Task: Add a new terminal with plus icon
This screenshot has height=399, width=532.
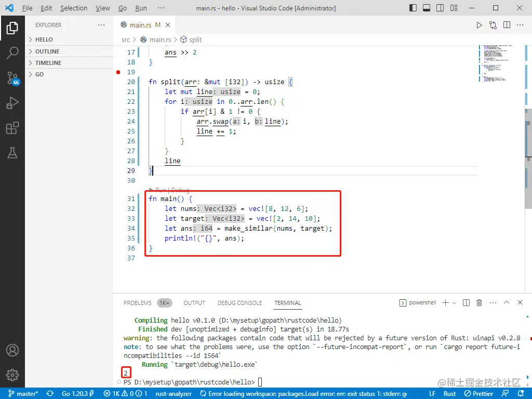Action: tap(445, 303)
